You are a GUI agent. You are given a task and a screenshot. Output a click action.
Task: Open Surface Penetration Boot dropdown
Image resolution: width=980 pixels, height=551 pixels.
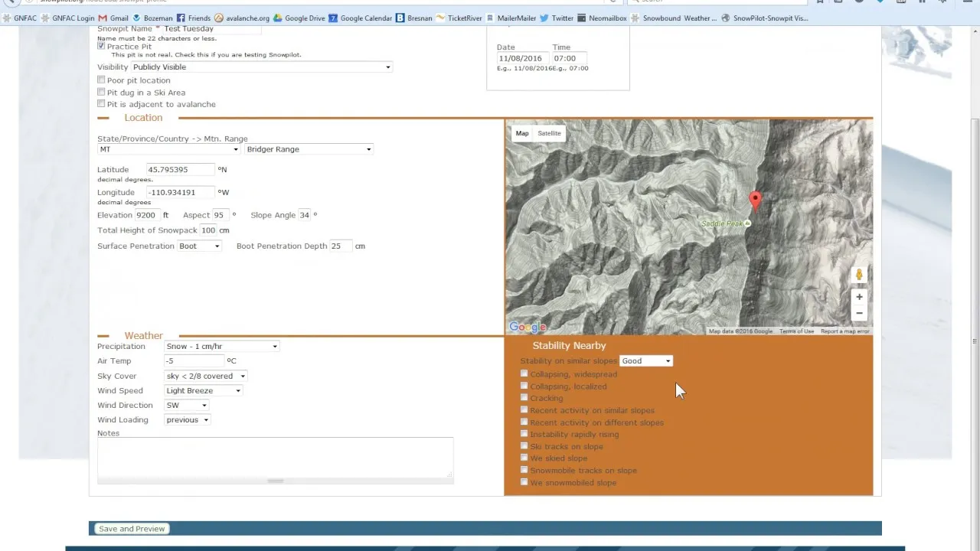pos(200,246)
